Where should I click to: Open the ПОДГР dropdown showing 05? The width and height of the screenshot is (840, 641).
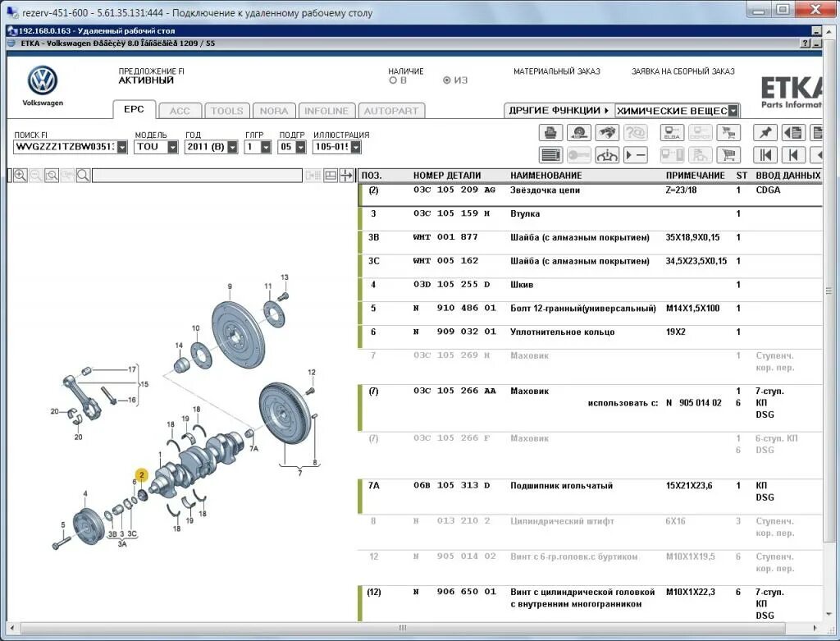tap(300, 147)
